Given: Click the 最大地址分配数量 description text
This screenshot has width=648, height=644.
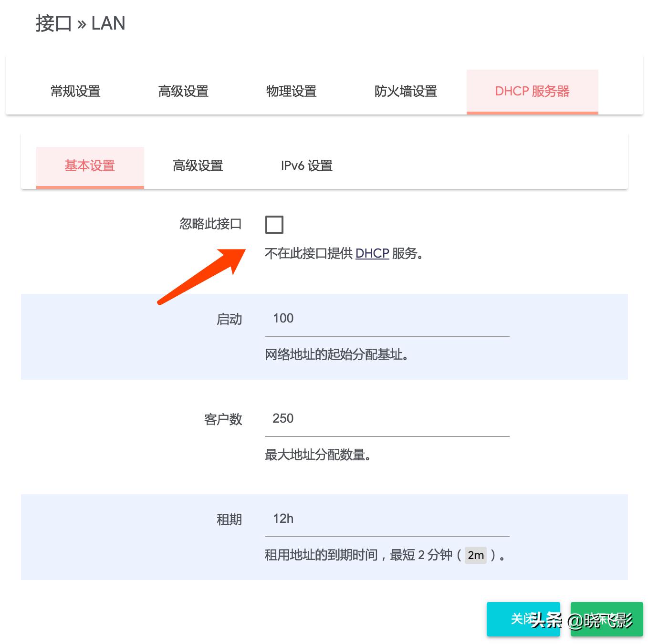Looking at the screenshot, I should (x=317, y=455).
